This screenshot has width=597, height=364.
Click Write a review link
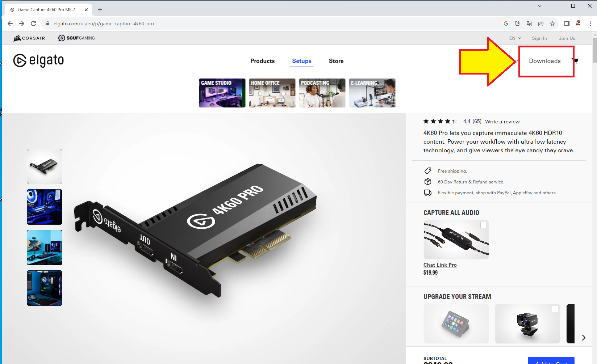pos(502,122)
